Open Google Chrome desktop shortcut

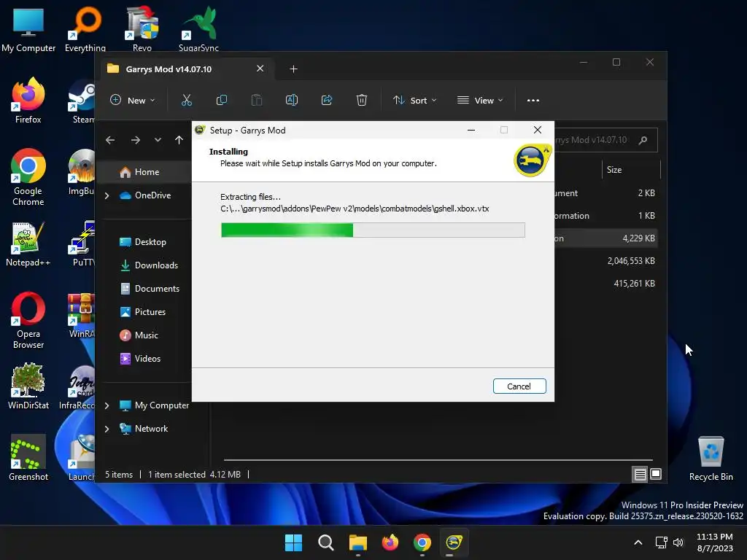point(28,177)
